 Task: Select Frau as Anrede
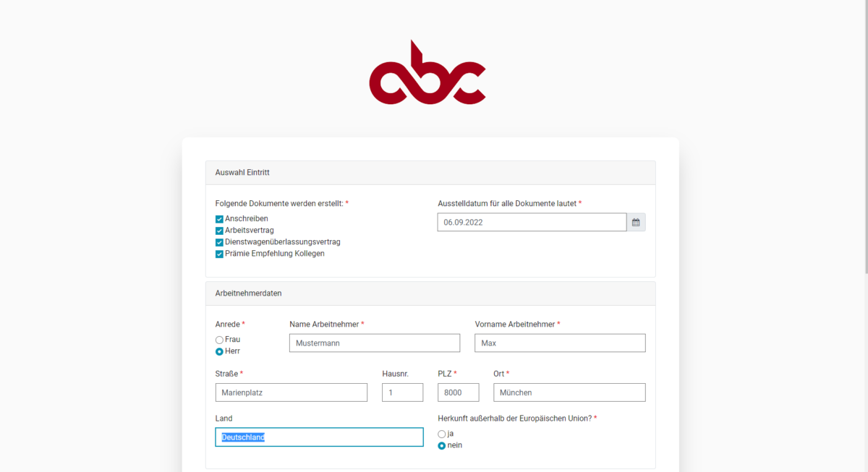point(219,340)
